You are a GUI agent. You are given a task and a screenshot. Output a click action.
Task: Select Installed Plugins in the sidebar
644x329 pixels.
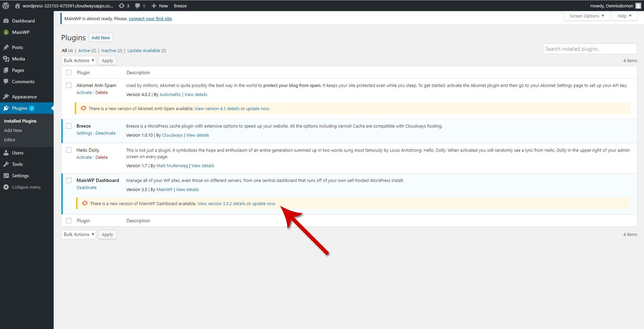[20, 121]
